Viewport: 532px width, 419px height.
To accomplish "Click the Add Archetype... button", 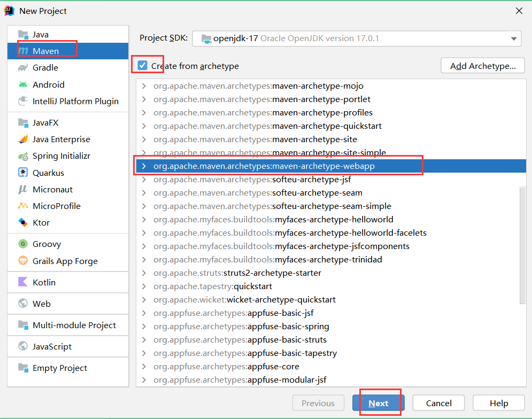I will tap(482, 66).
